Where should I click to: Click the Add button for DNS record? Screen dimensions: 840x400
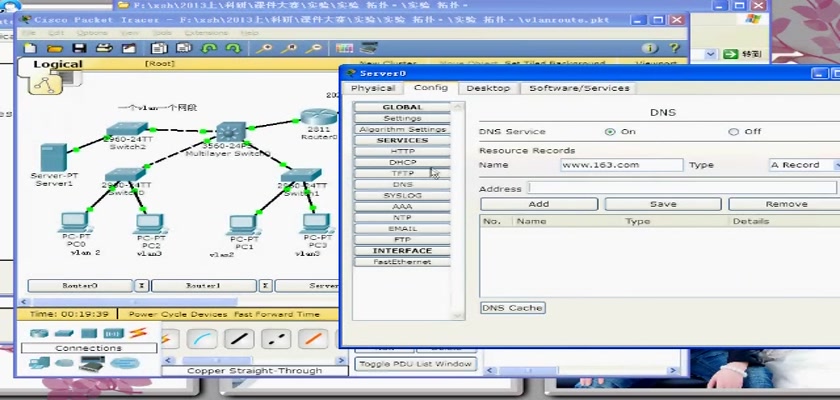[x=539, y=204]
